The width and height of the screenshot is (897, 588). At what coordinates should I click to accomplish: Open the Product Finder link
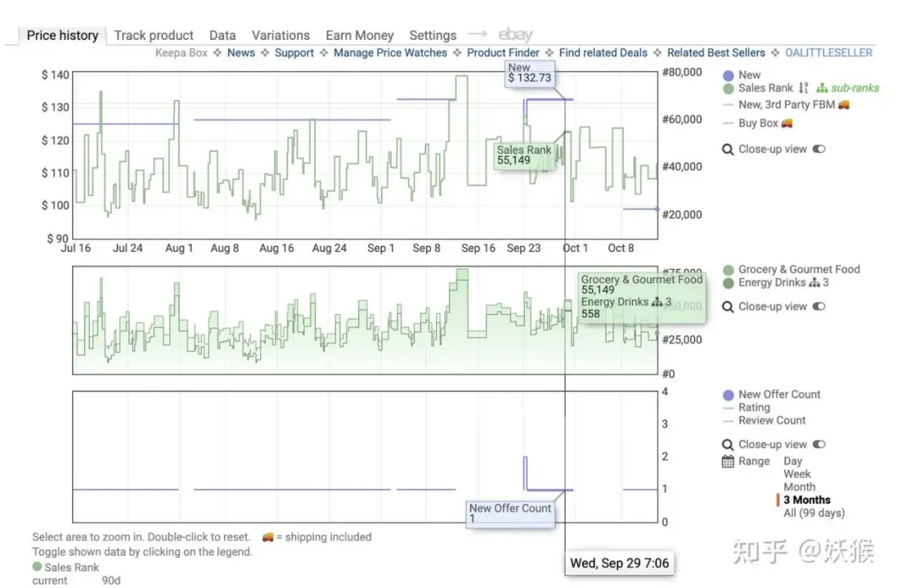[502, 52]
